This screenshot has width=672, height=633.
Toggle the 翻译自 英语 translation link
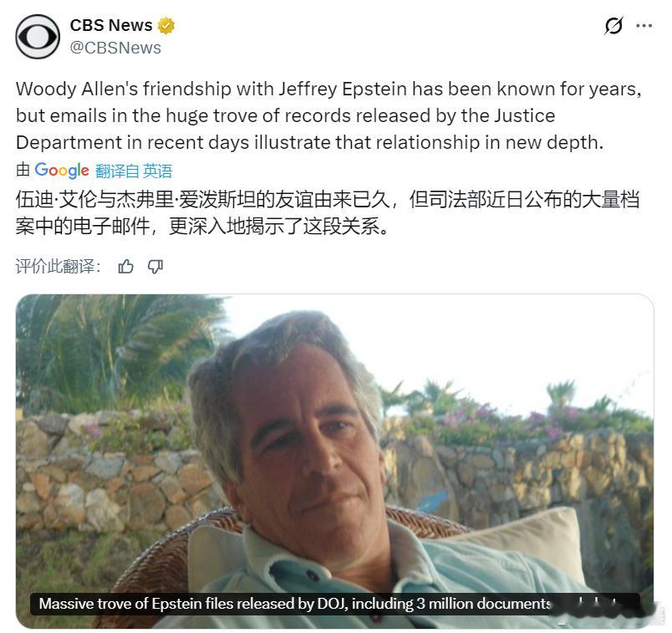[134, 171]
